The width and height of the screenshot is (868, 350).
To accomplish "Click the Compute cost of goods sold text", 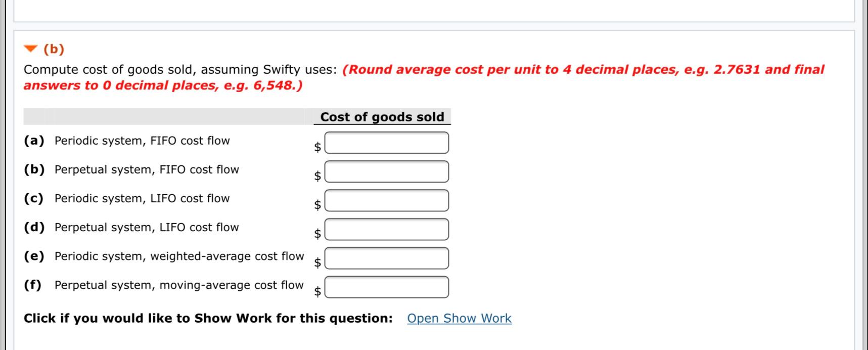I will [x=179, y=69].
